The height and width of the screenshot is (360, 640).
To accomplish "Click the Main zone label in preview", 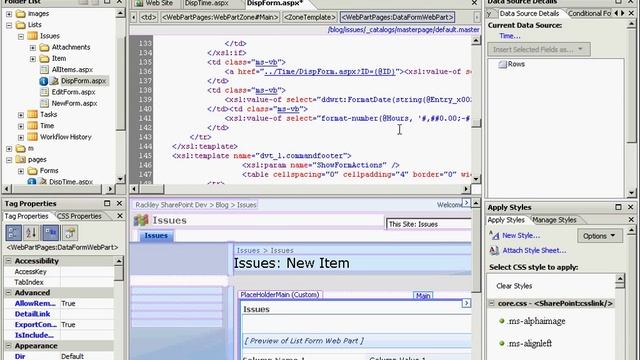I will point(423,296).
